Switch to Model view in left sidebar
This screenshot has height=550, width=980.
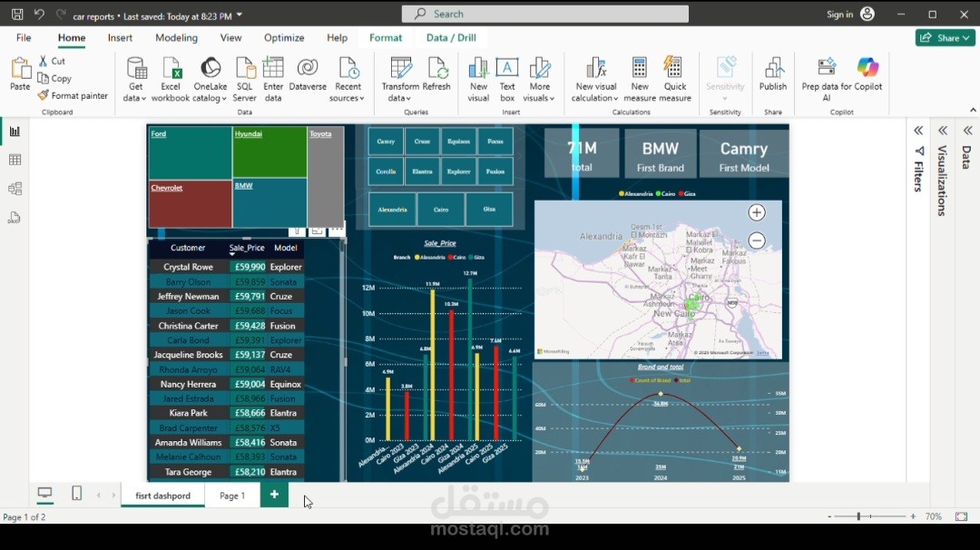pyautogui.click(x=15, y=189)
